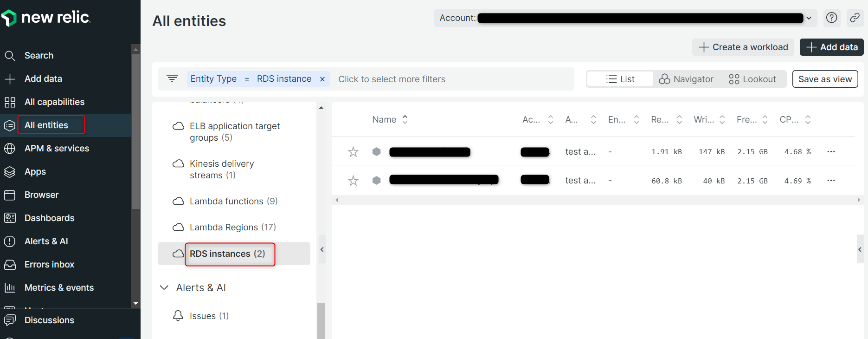The image size is (868, 339).
Task: Collapse the Alerts & AI section
Action: point(164,288)
